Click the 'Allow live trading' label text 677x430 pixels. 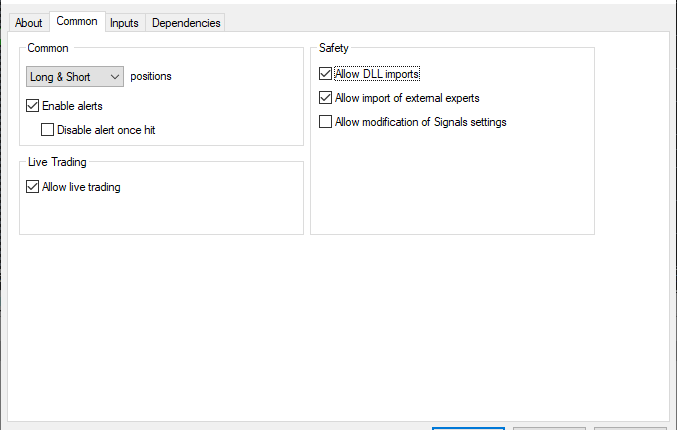(x=81, y=186)
